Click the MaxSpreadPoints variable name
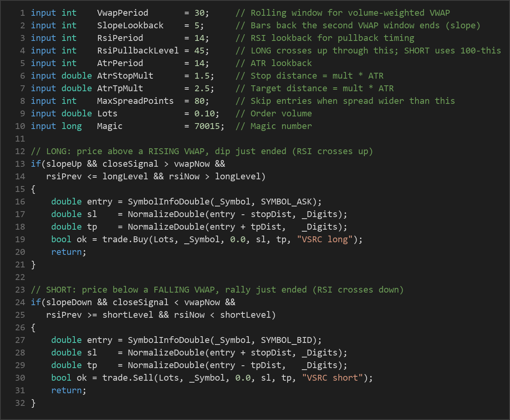 click(135, 101)
